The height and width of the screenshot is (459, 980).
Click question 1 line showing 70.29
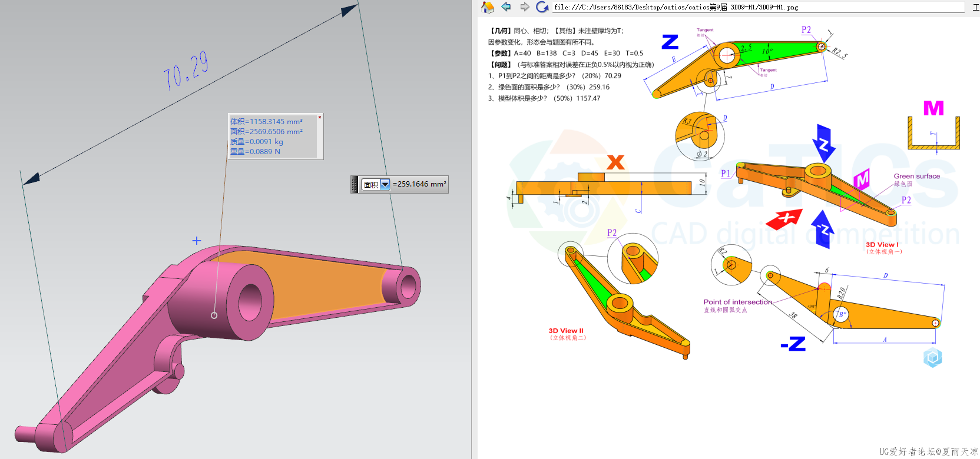point(554,76)
